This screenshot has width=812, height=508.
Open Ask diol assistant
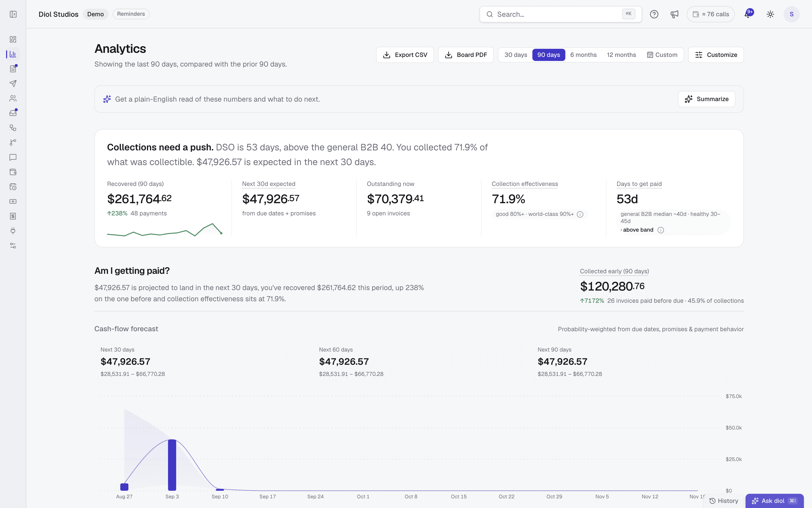point(774,501)
